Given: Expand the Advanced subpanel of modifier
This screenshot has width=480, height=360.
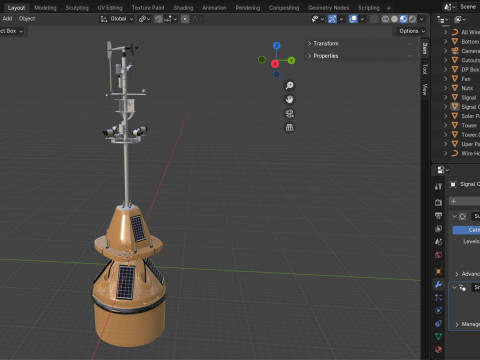Looking at the screenshot, I should (x=457, y=274).
